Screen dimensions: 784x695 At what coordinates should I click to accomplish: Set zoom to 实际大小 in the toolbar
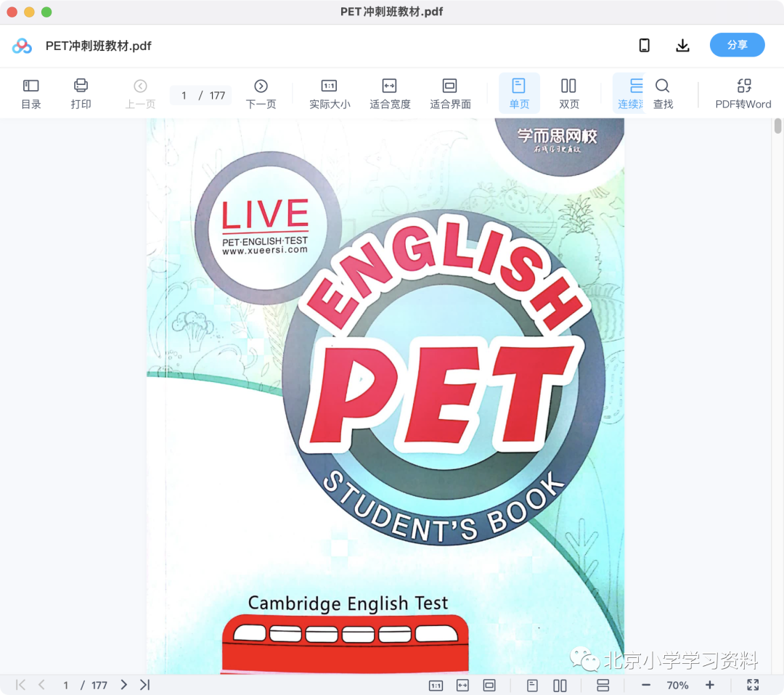330,94
